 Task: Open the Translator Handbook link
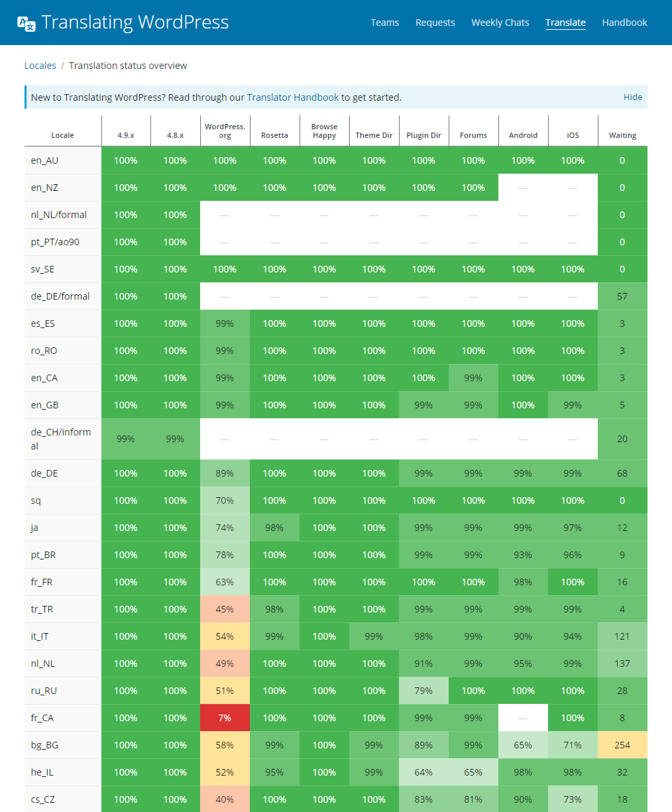point(293,97)
